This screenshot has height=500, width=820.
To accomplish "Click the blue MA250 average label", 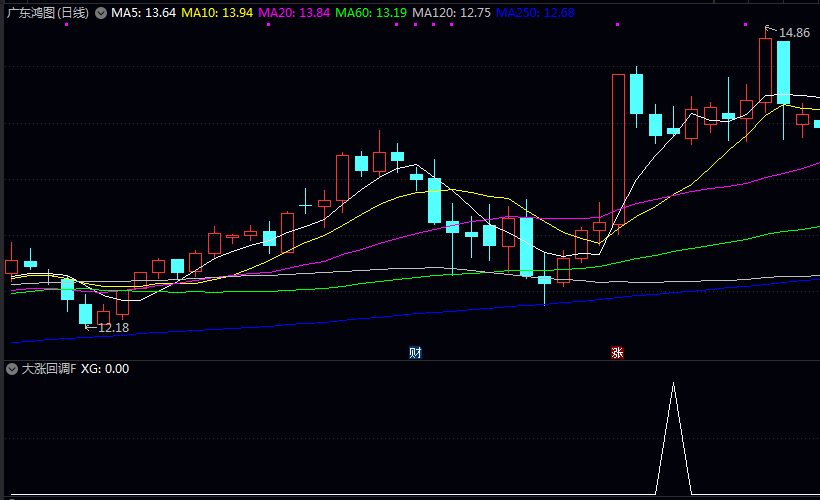I will tap(535, 13).
